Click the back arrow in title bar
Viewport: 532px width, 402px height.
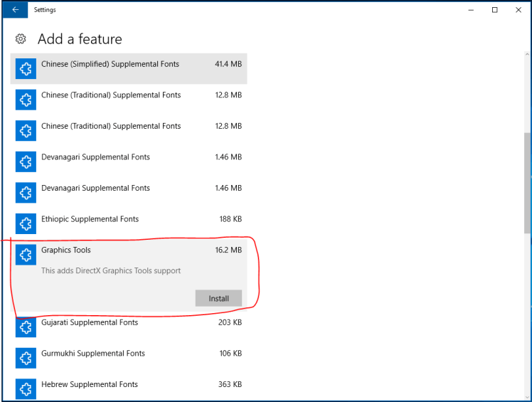(15, 10)
